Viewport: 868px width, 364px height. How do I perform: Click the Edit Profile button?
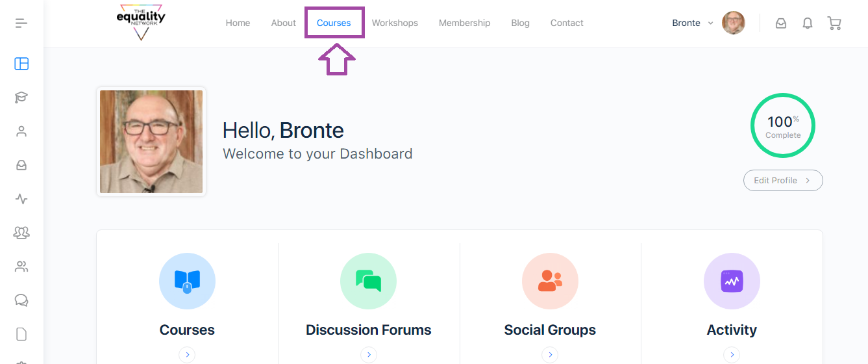783,181
